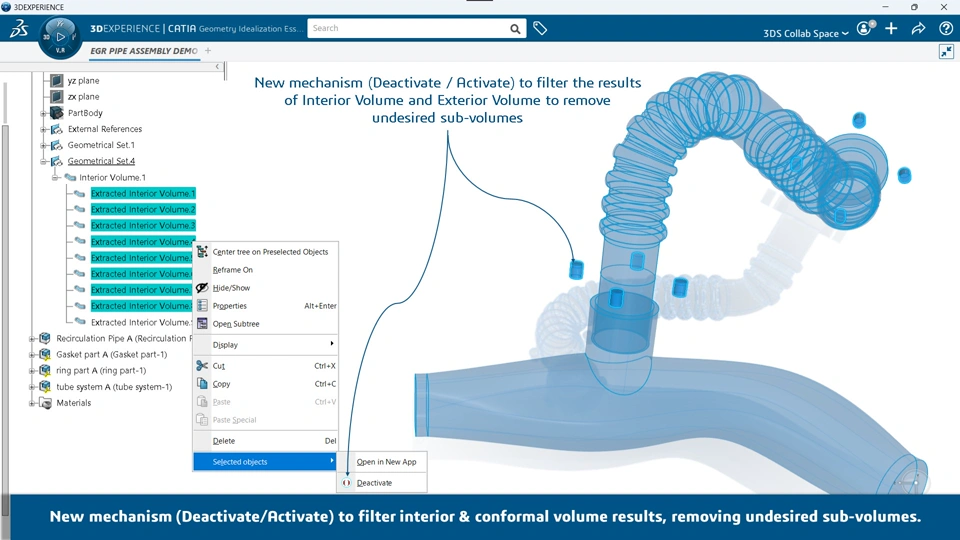Open the Display submenu arrow
The width and height of the screenshot is (960, 540).
[332, 343]
